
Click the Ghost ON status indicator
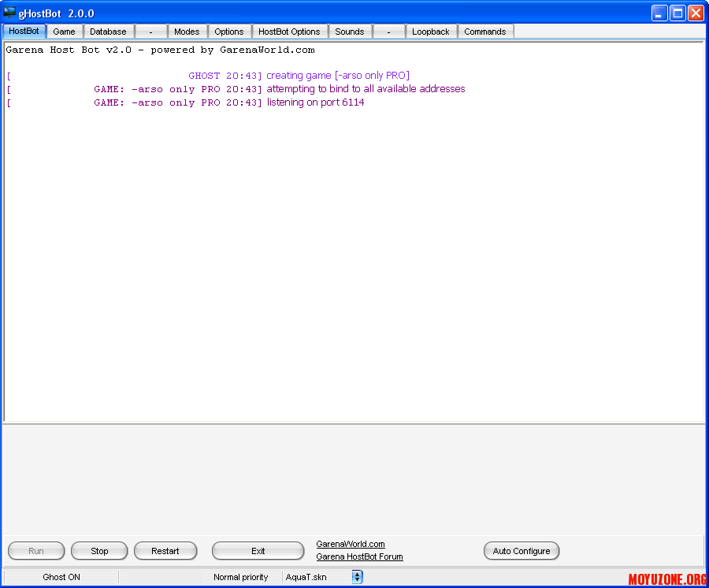(x=61, y=577)
